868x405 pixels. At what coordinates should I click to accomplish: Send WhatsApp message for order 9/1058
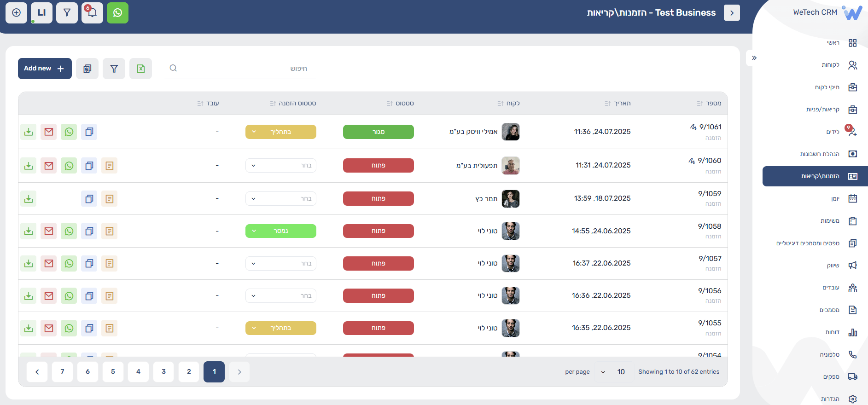tap(69, 231)
